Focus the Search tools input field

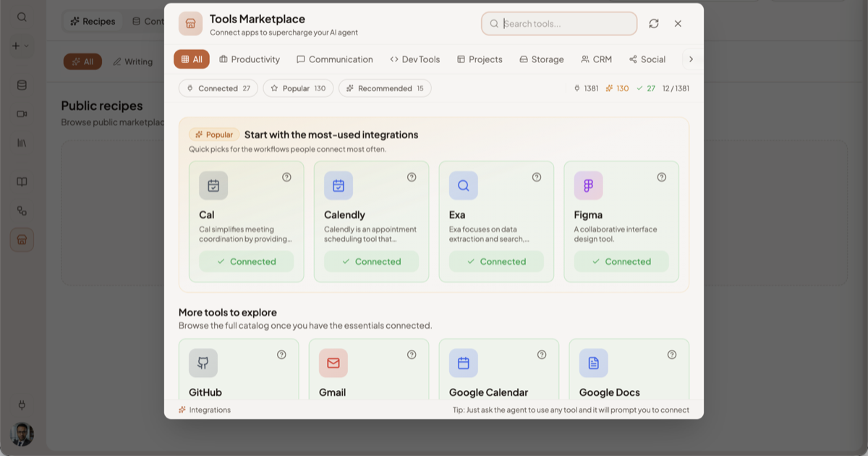click(x=559, y=24)
